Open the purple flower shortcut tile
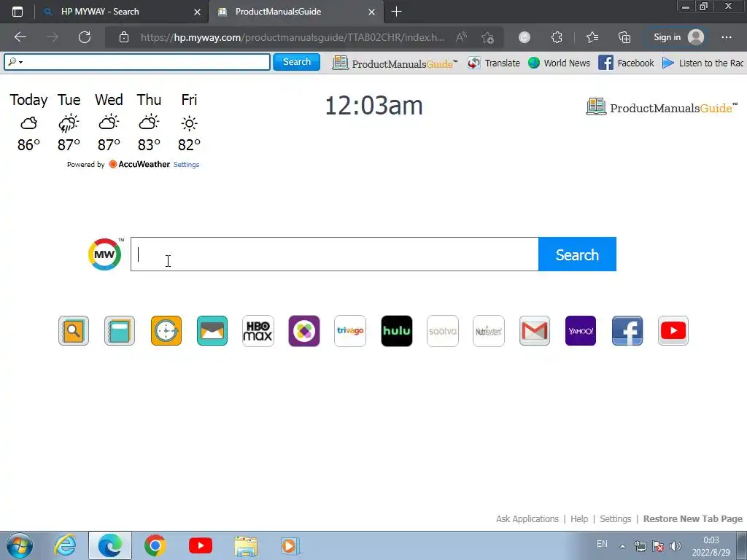This screenshot has height=560, width=747. tap(304, 330)
